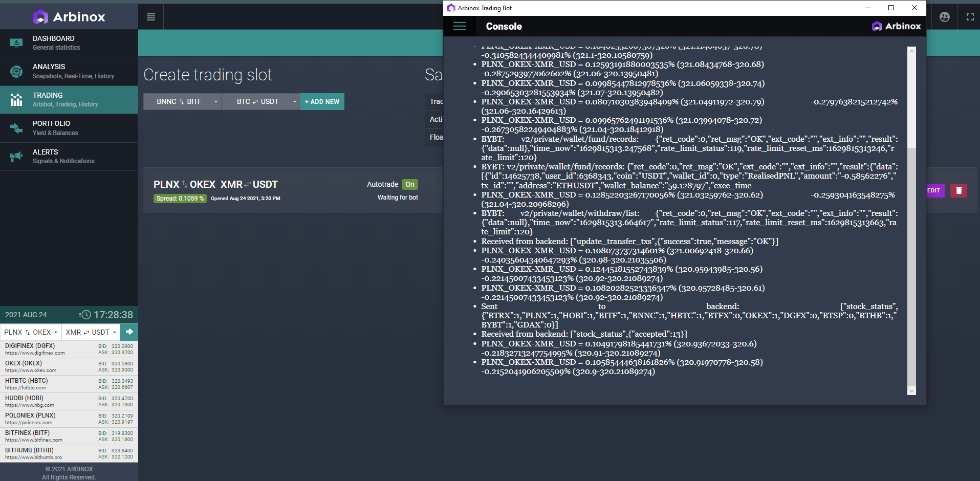This screenshot has width=980, height=481.
Task: Open the Analysis section icon
Action: tap(15, 71)
